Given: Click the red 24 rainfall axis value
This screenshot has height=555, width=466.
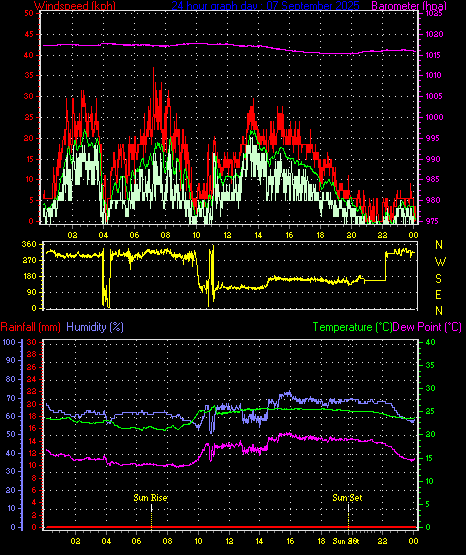Looking at the screenshot, I should point(32,379).
